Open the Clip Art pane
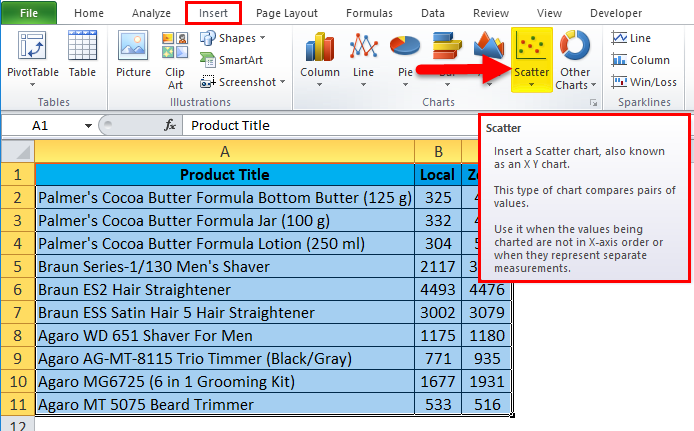The height and width of the screenshot is (431, 694). pyautogui.click(x=175, y=60)
